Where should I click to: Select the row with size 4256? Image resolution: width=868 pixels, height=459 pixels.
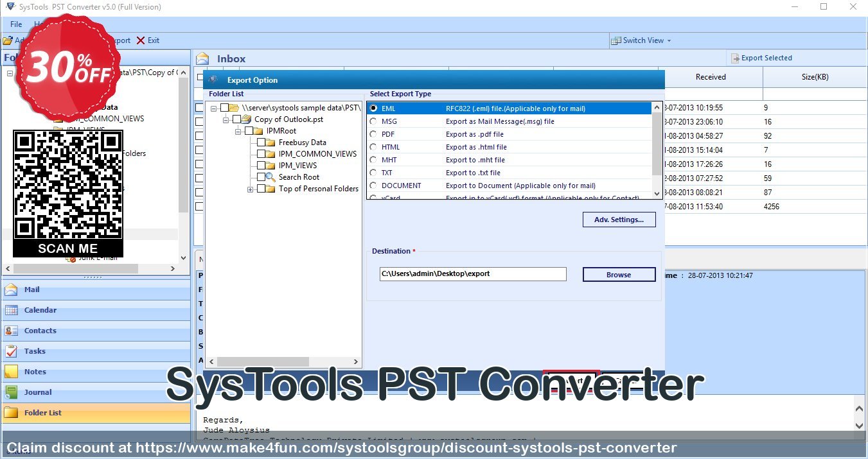765,207
